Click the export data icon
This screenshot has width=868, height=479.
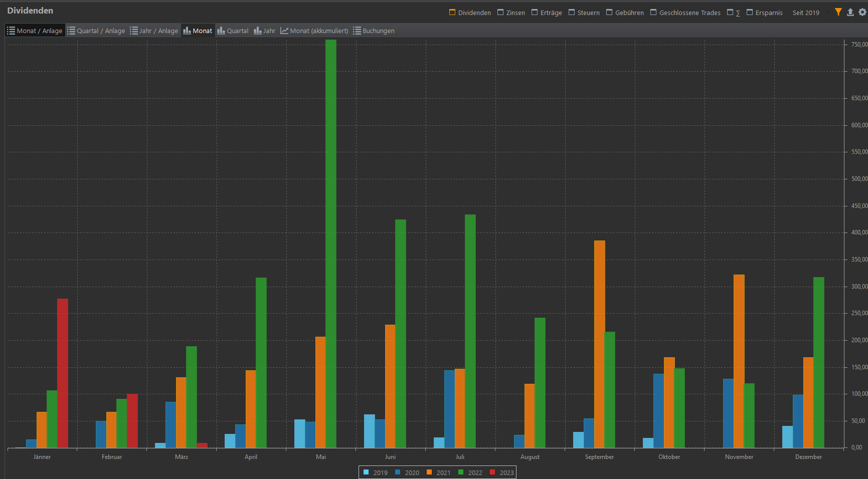[850, 12]
